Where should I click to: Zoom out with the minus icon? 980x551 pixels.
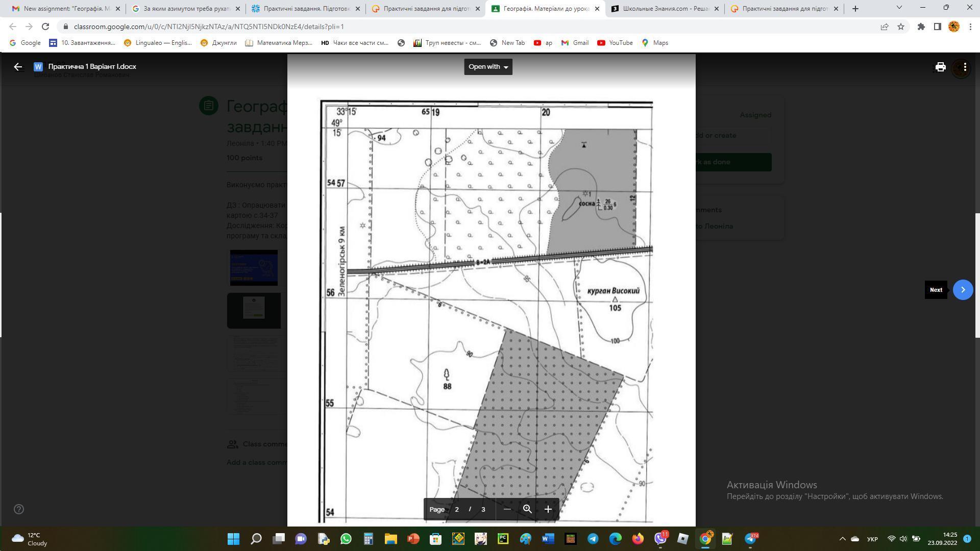[x=507, y=509]
